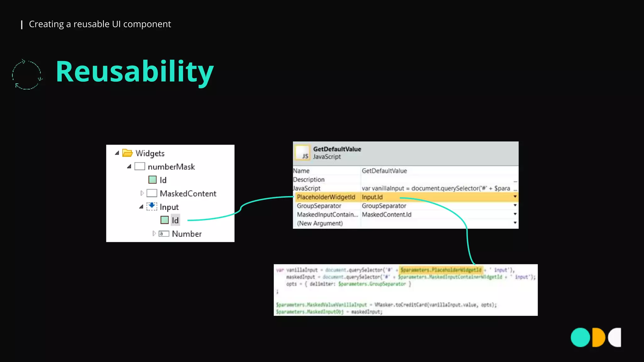Screen dimensions: 644x362
Task: Select the Number tree row
Action: [x=187, y=234]
